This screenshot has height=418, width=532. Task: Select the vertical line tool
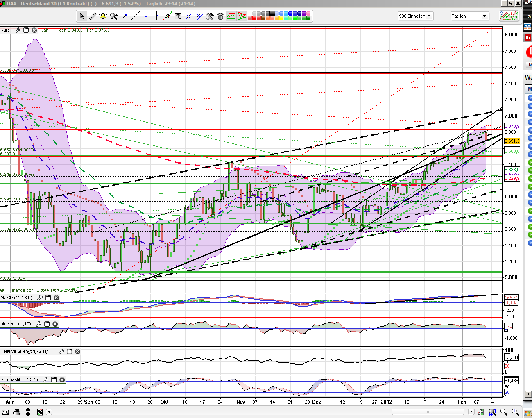click(x=156, y=16)
